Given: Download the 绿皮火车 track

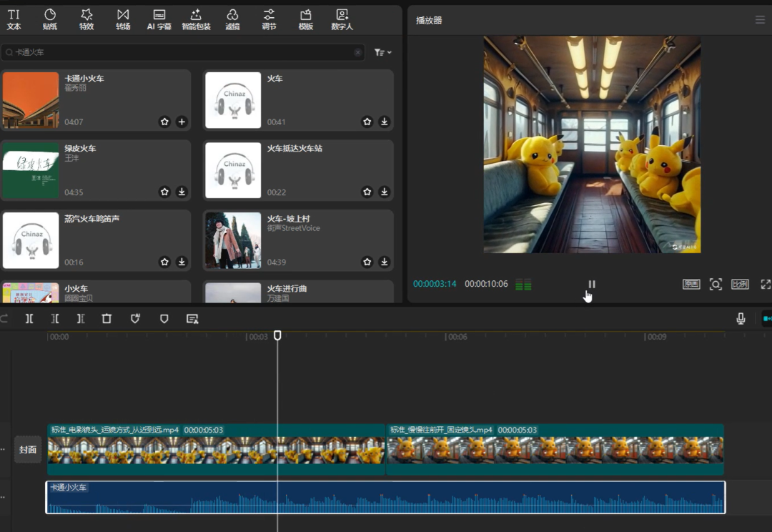Looking at the screenshot, I should pos(182,192).
